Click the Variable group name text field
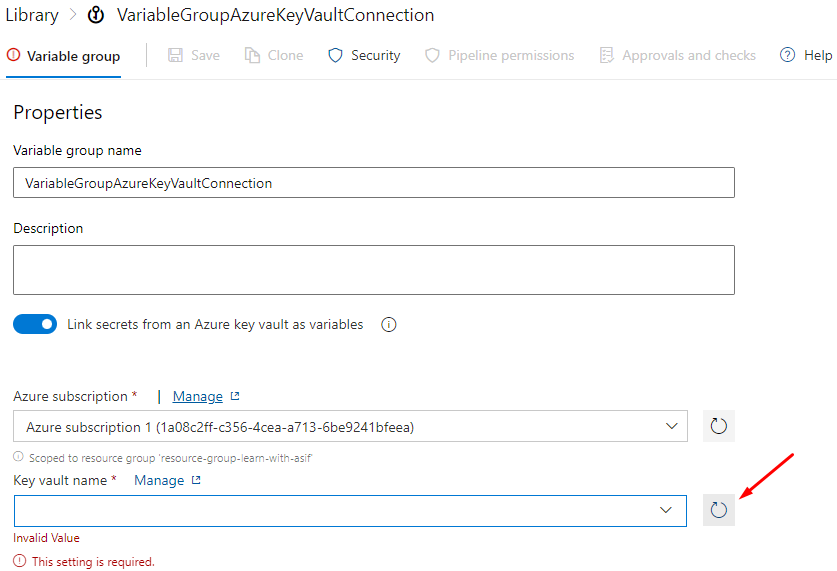The image size is (837, 571). click(x=373, y=183)
